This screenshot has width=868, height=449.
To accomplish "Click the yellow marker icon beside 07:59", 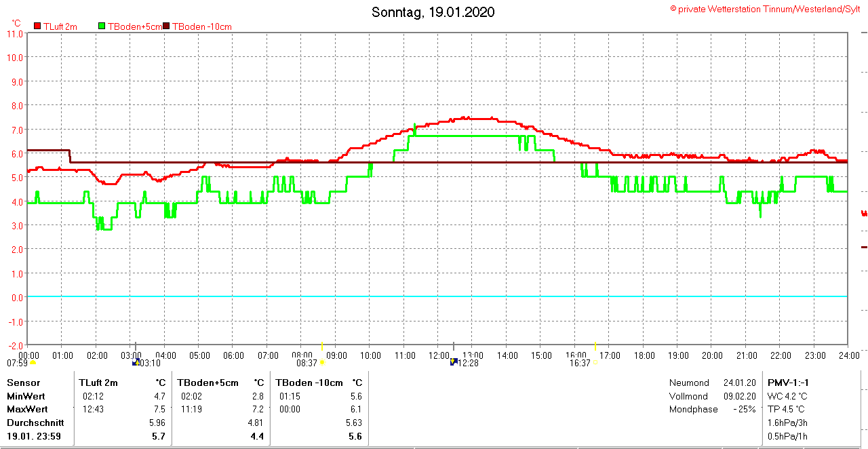I will 33,363.
